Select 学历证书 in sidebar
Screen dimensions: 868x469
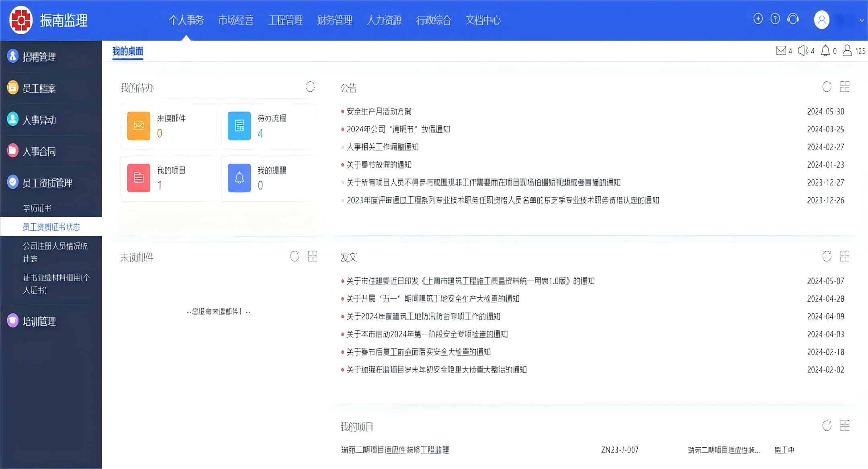click(37, 208)
